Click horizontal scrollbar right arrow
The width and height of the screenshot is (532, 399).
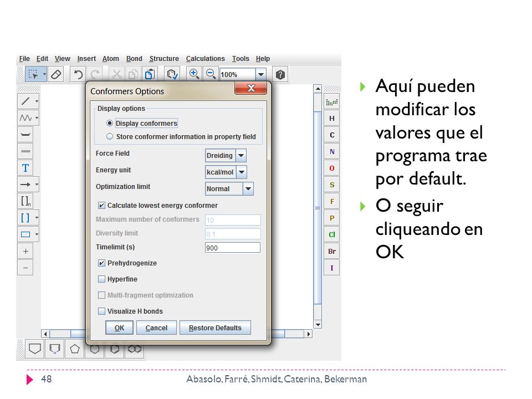[308, 334]
